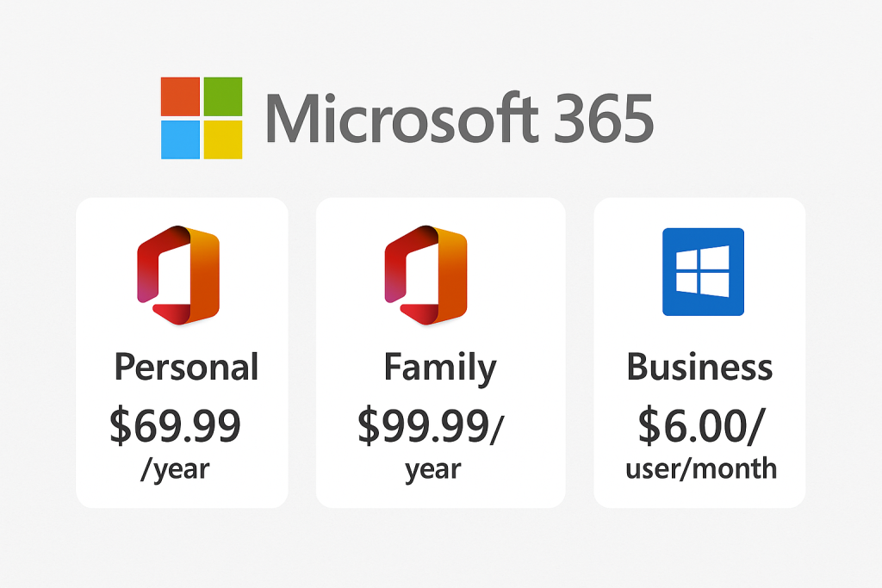Click the lower-right pane of the Windows icon
Screen dimensions: 882x588
pyautogui.click(x=716, y=284)
